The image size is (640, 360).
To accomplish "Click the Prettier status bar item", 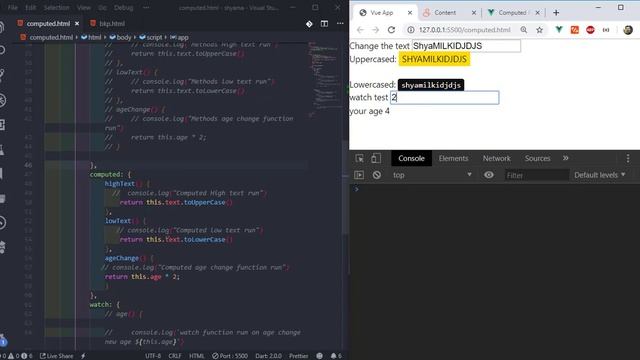I will coord(298,356).
